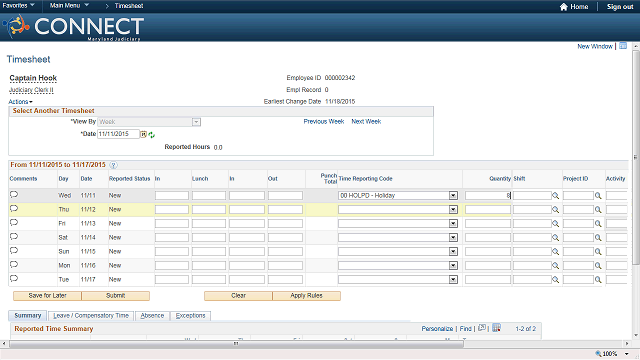Switch to the Leave / Compensatory Time tab
Screen dimensions: 640x360
[91, 316]
